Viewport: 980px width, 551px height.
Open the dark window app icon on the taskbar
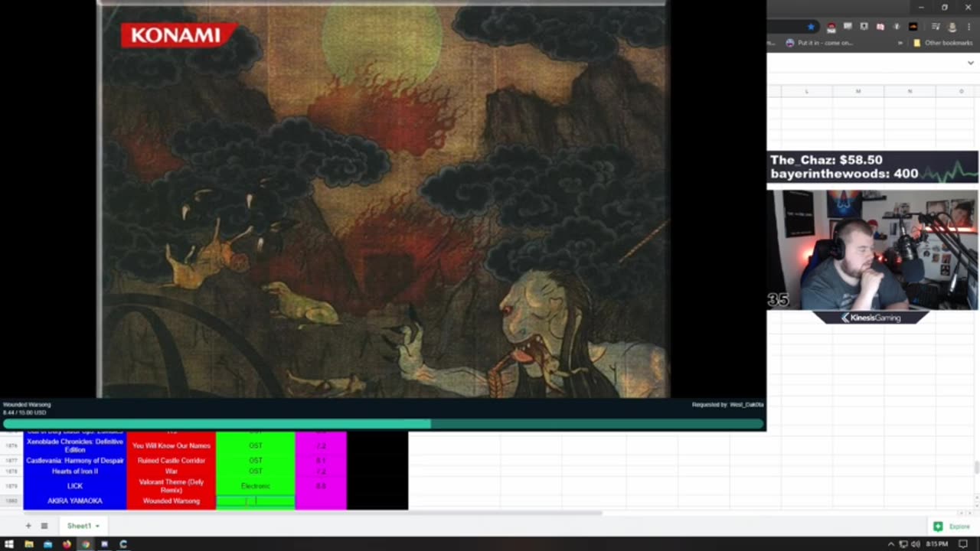[104, 544]
